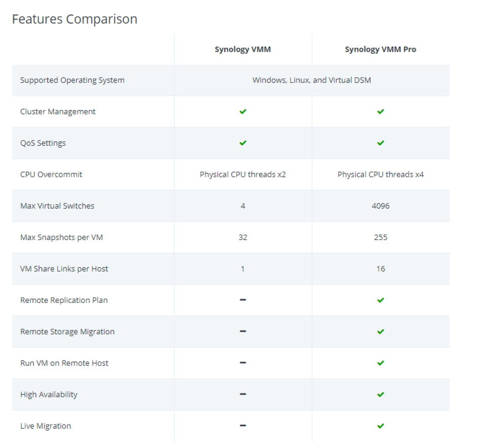Click the VMM dash for Run VM on Remote Host
This screenshot has width=487, height=448.
click(242, 363)
